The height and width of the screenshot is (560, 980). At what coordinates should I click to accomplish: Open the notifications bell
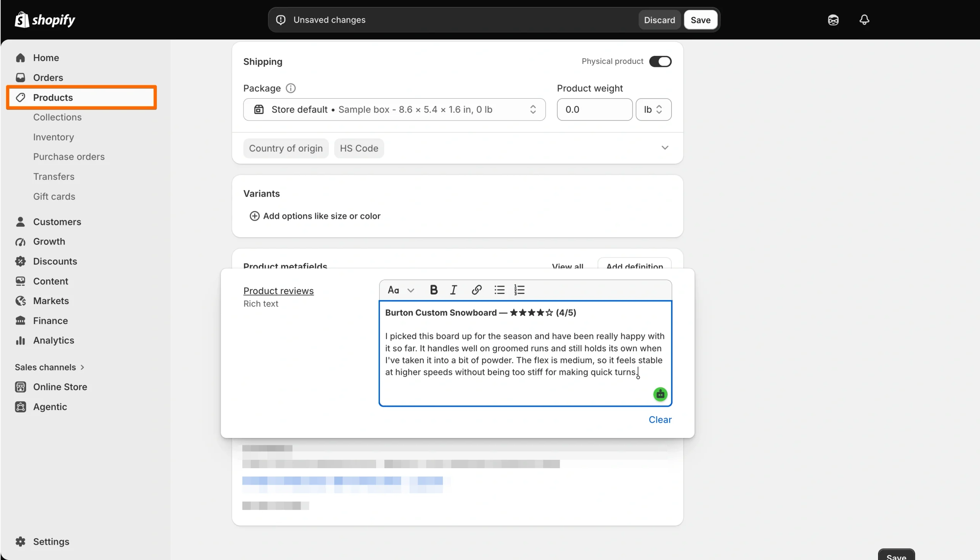click(864, 20)
